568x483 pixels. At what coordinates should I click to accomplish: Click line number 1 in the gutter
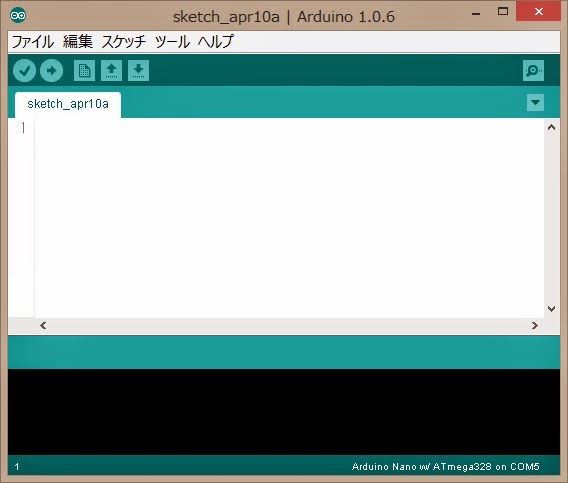(23, 128)
